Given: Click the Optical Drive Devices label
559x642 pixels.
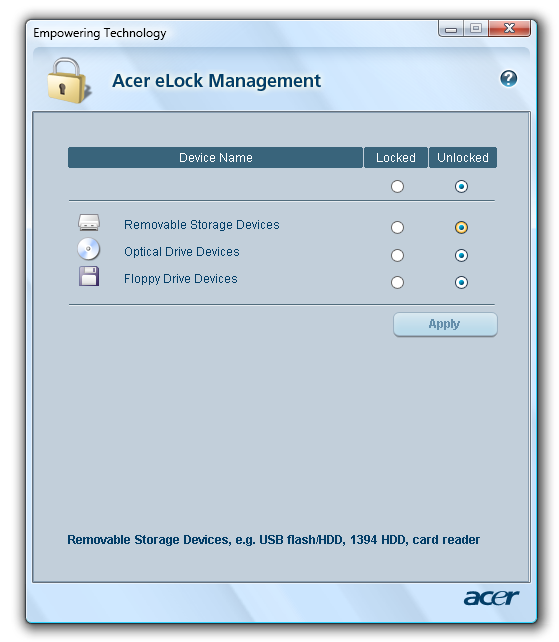Looking at the screenshot, I should click(181, 252).
